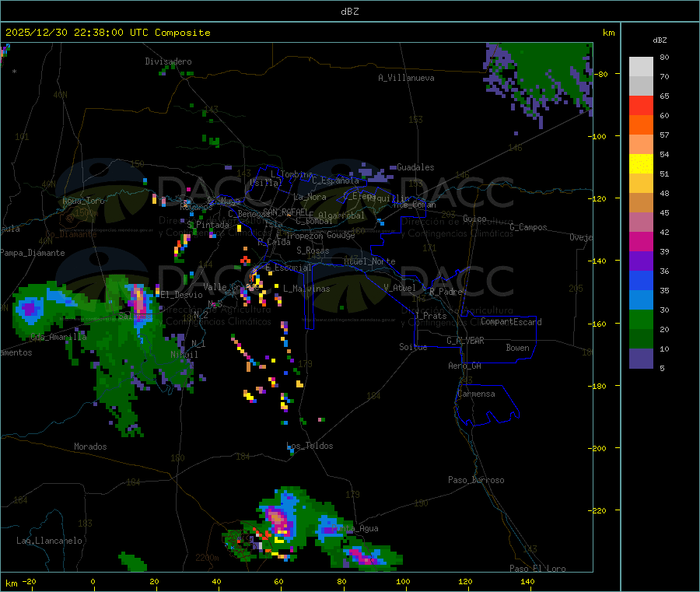Click the 100 km horizontal axis tick

(403, 581)
